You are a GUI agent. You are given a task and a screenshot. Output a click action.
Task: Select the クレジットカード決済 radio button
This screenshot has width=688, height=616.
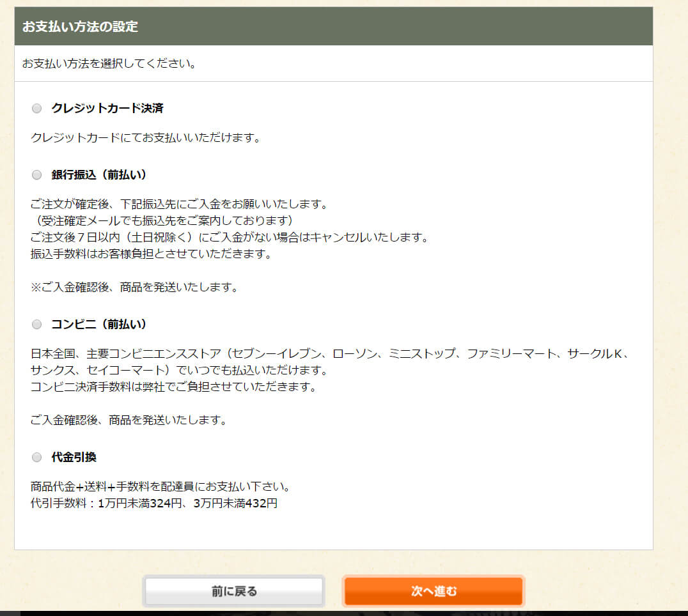click(36, 109)
